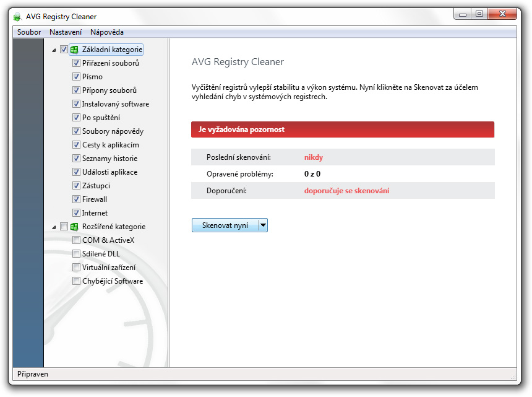Click the red Je vyžadována pozornost banner
532x397 pixels.
point(343,129)
